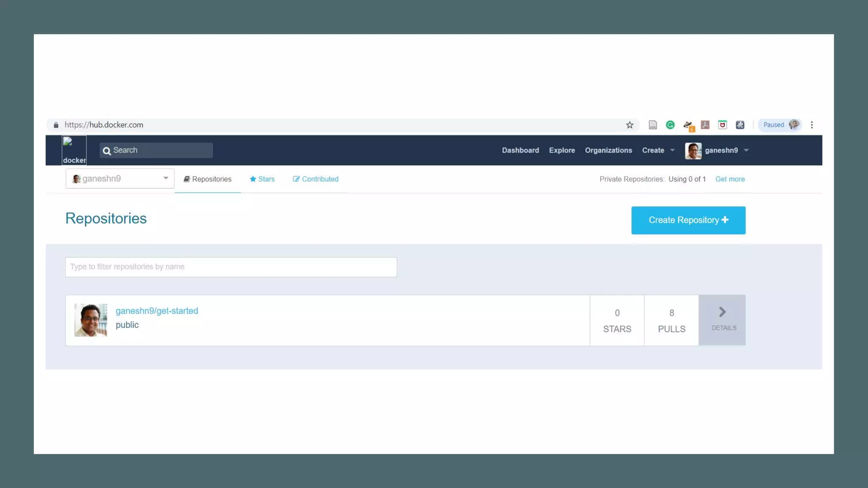This screenshot has height=488, width=868.
Task: Click the extension icon with orange badge
Action: pos(688,125)
